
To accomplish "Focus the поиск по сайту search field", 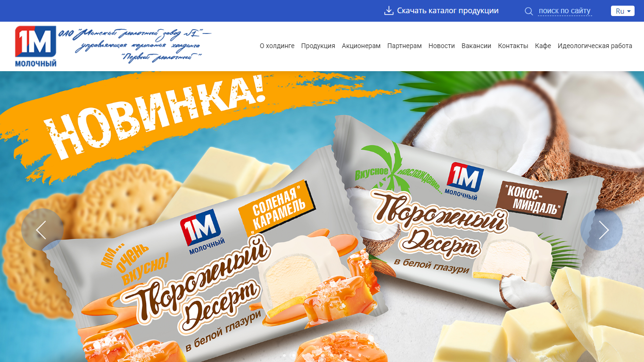I will (x=565, y=11).
